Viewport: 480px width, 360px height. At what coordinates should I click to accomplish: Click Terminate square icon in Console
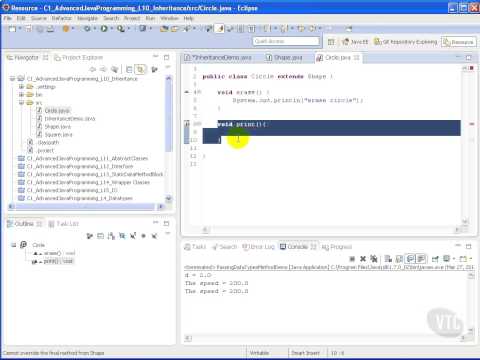352,259
